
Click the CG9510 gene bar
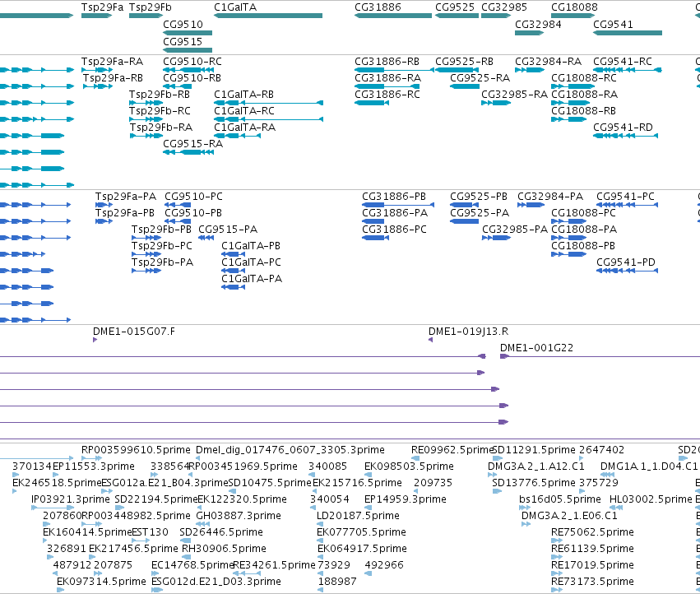point(188,33)
